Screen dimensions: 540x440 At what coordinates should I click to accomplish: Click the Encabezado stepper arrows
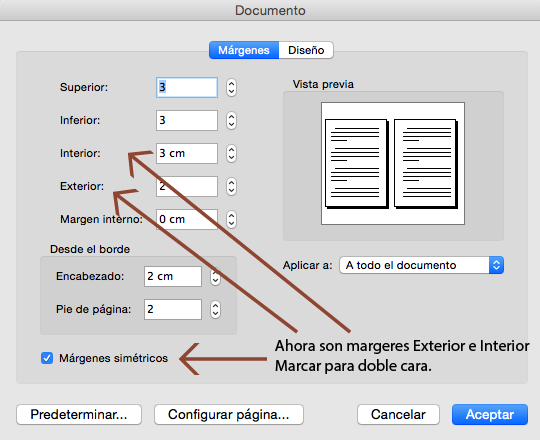coord(216,276)
